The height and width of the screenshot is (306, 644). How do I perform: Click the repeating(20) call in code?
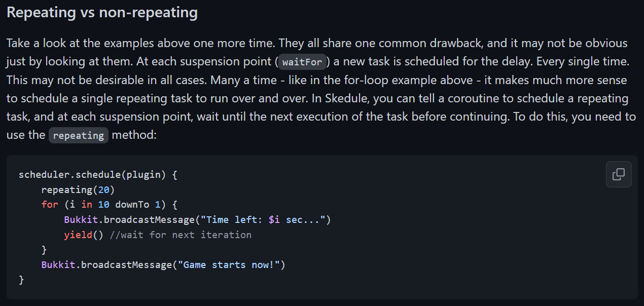78,190
